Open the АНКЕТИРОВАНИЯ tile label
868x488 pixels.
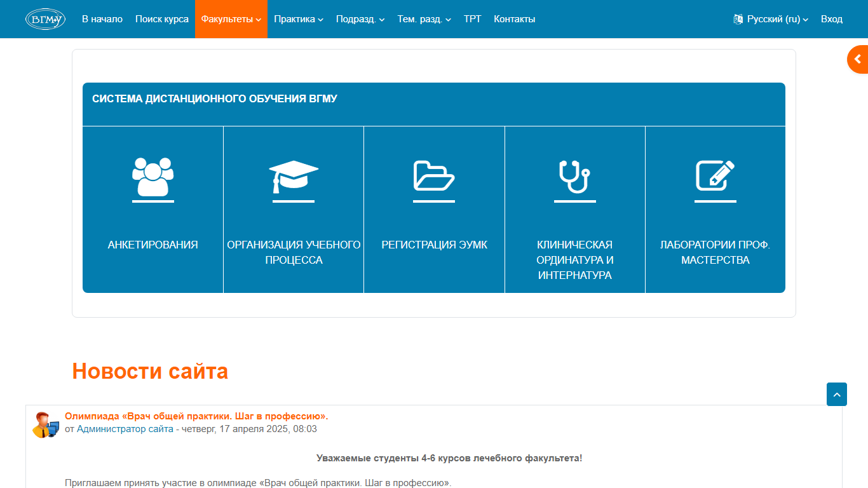153,245
